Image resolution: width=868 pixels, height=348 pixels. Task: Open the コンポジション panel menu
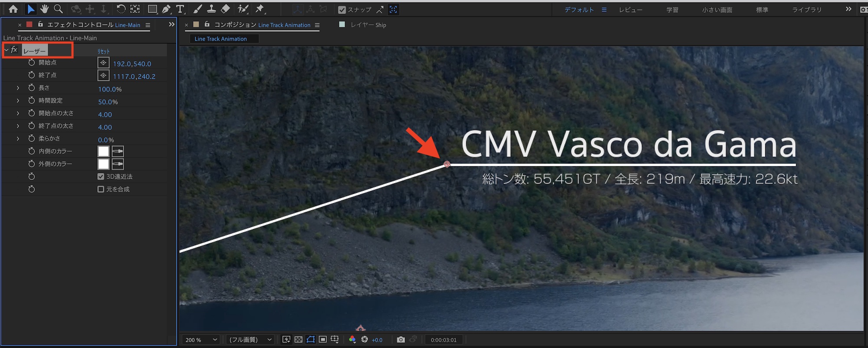click(x=317, y=25)
